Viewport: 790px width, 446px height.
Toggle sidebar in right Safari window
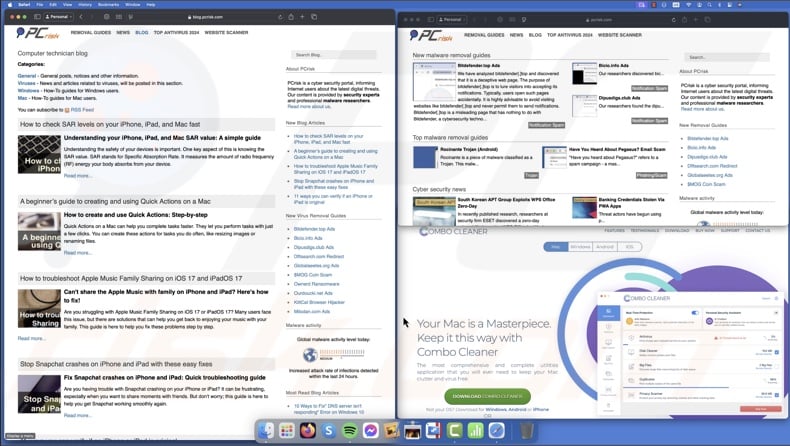coord(431,20)
